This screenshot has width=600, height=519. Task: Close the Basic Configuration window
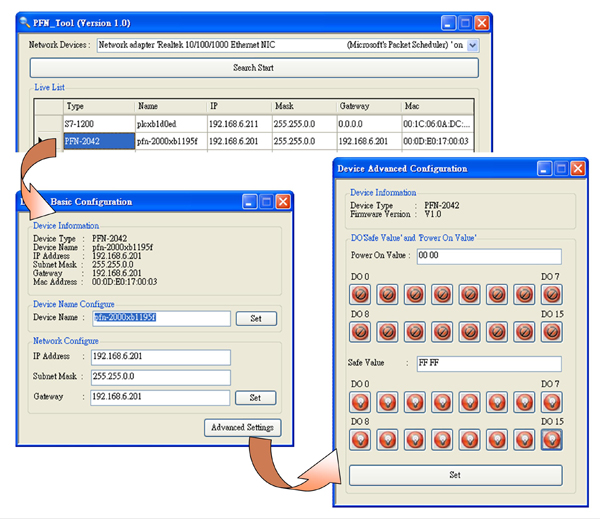[283, 201]
